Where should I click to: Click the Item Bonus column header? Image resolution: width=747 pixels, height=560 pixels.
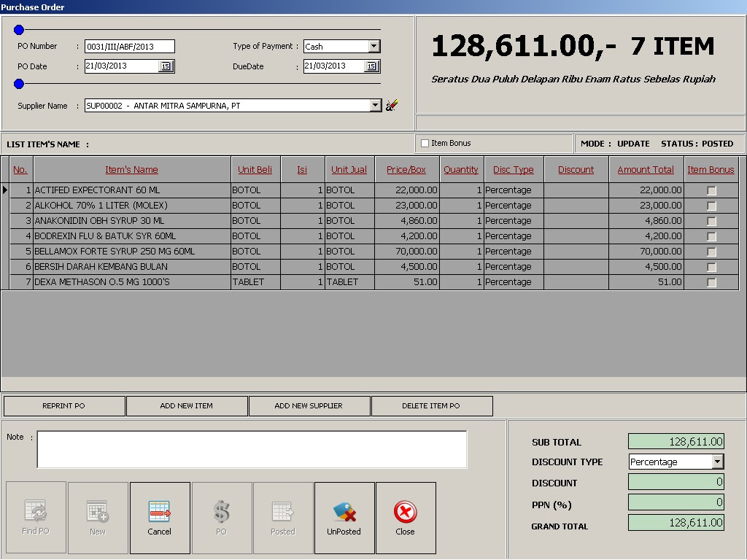click(711, 169)
